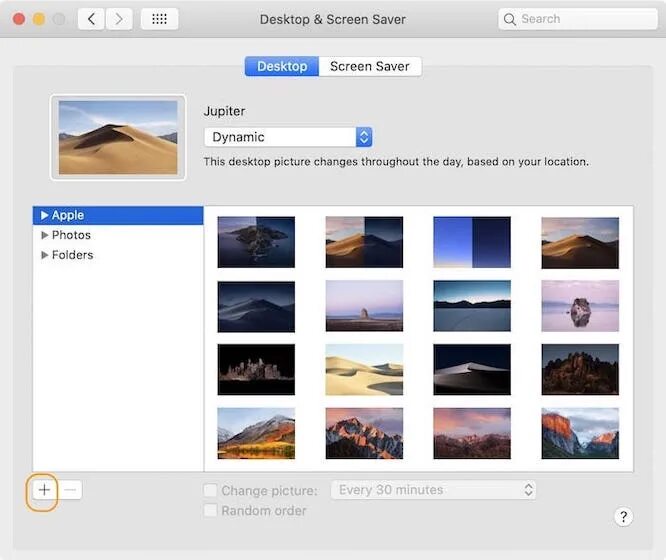Viewport: 666px width, 560px height.
Task: Choose El Capitan cliff wallpaper
Action: coord(580,433)
